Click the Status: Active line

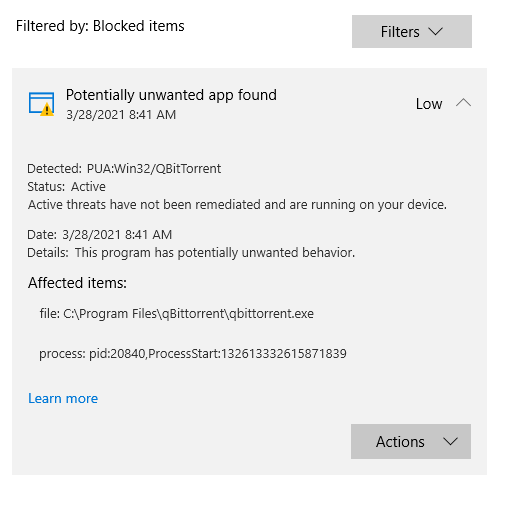pos(66,187)
